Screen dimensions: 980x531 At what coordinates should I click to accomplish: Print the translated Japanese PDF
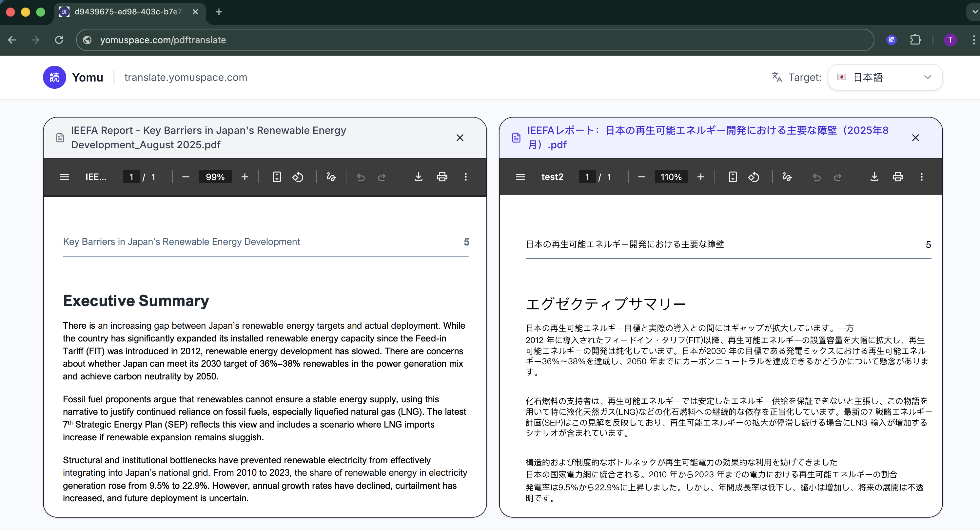click(898, 177)
